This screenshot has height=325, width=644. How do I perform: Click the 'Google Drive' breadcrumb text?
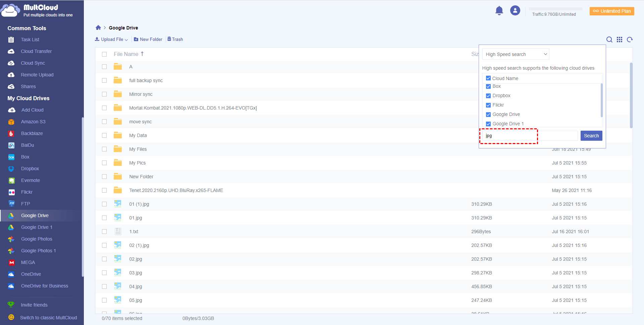pos(123,28)
